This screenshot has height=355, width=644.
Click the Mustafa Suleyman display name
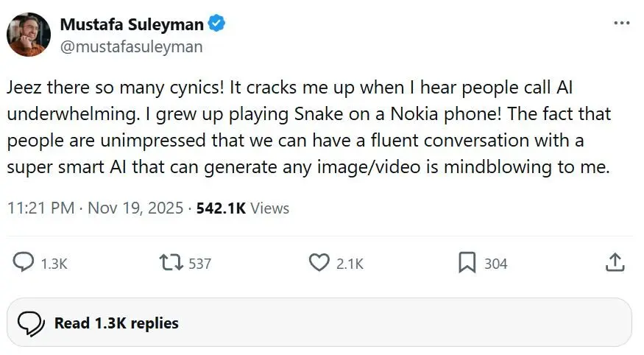point(131,24)
